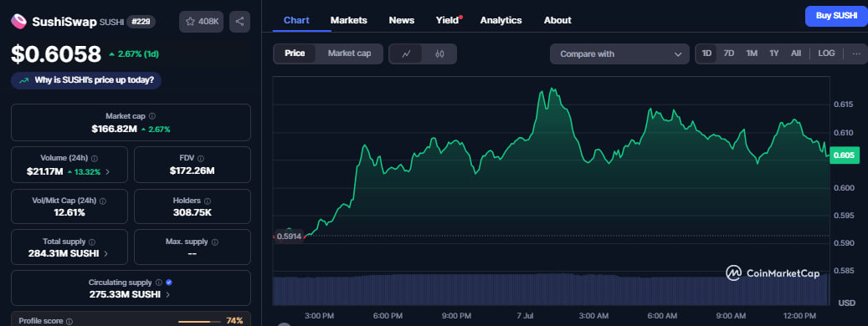Click the Market cap stat card
Image resolution: width=868 pixels, height=326 pixels.
point(131,123)
